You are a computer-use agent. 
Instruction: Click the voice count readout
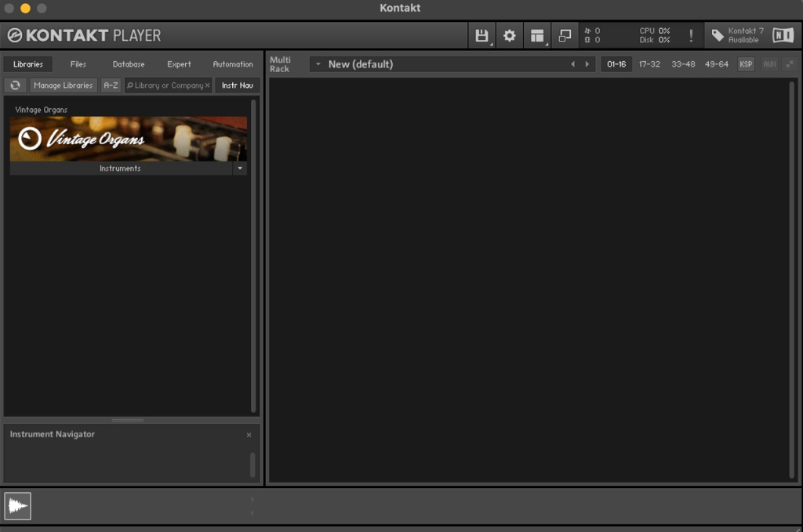click(592, 31)
